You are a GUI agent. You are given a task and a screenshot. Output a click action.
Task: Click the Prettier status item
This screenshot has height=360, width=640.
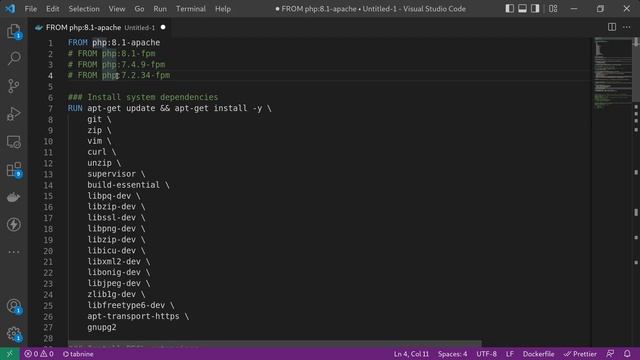[580, 354]
